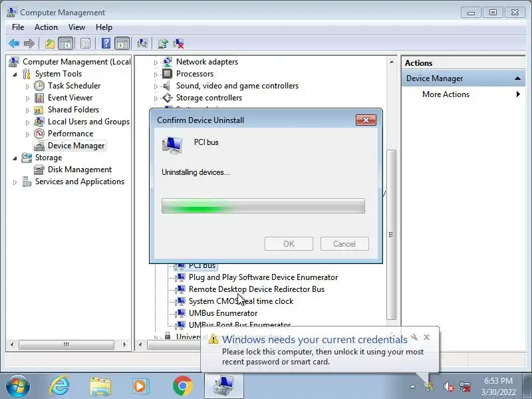Select the Processors chip icon
Screen dimensions: 532x399
(x=168, y=74)
